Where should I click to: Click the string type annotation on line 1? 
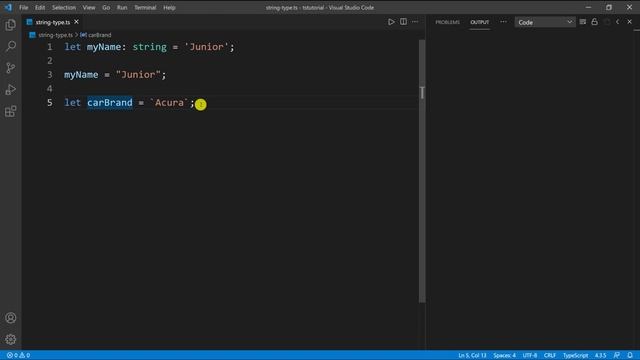(x=149, y=47)
